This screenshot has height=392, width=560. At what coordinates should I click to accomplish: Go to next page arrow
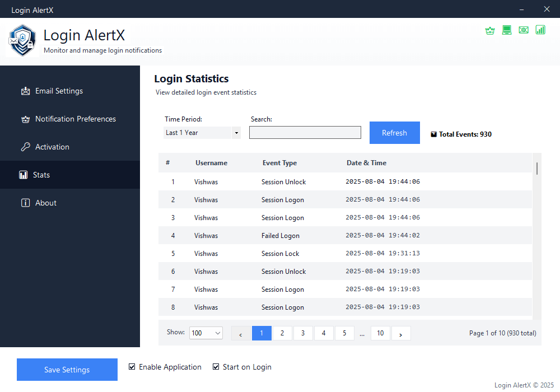point(401,333)
